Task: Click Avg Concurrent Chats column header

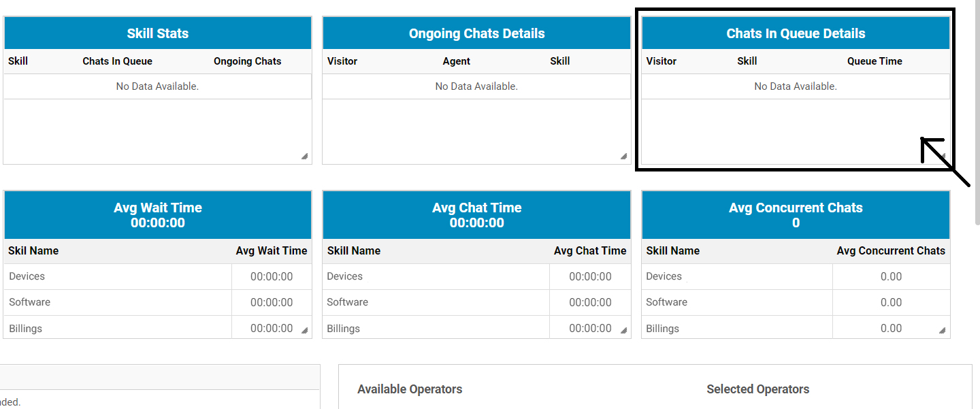Action: [890, 251]
